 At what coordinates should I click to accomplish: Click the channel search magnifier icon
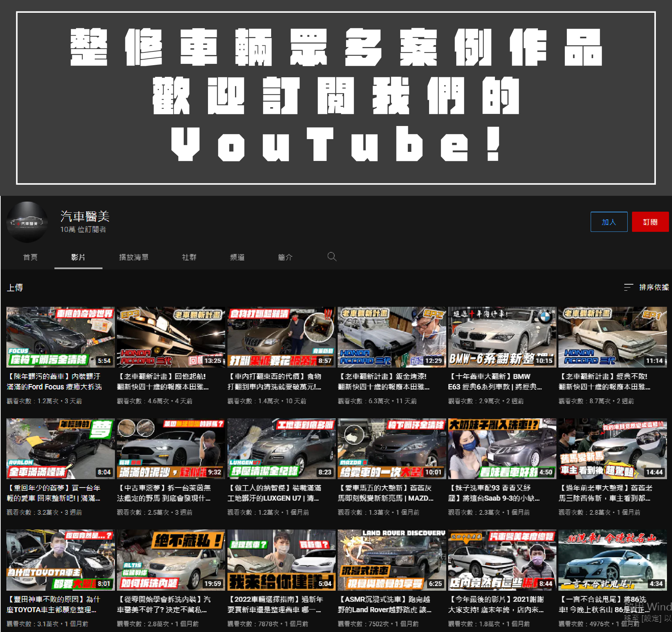pos(332,257)
